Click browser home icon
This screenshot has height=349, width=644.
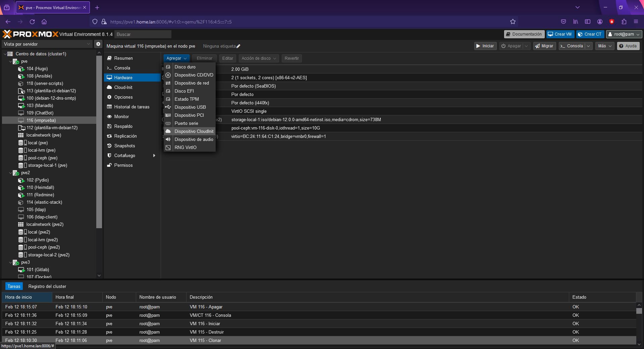pyautogui.click(x=44, y=22)
